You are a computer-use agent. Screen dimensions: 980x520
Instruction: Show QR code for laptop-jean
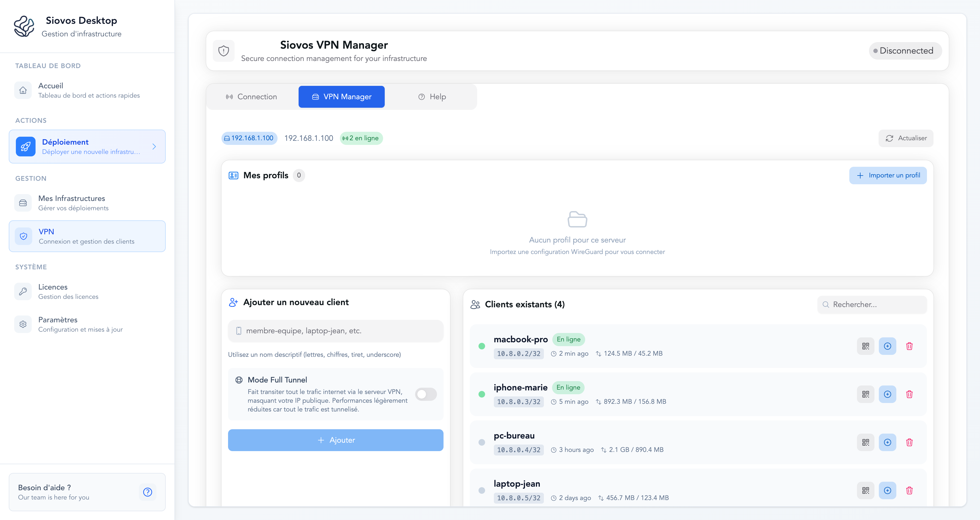coord(865,490)
